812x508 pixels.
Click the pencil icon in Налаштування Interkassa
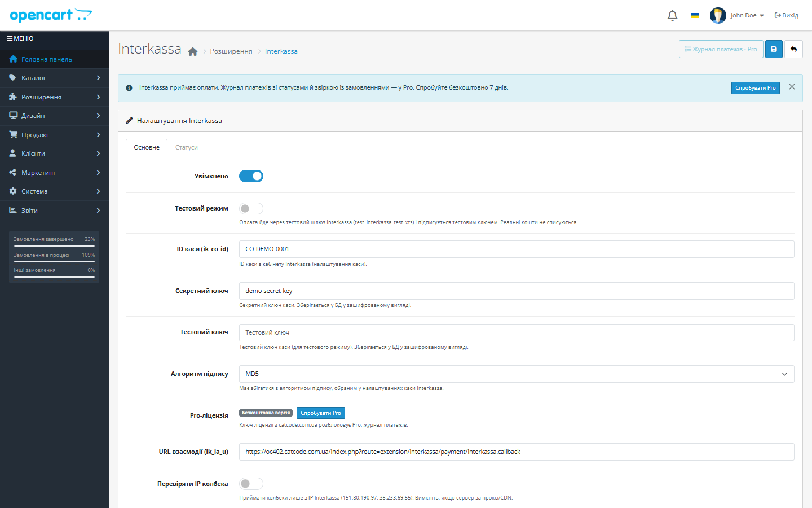(129, 121)
